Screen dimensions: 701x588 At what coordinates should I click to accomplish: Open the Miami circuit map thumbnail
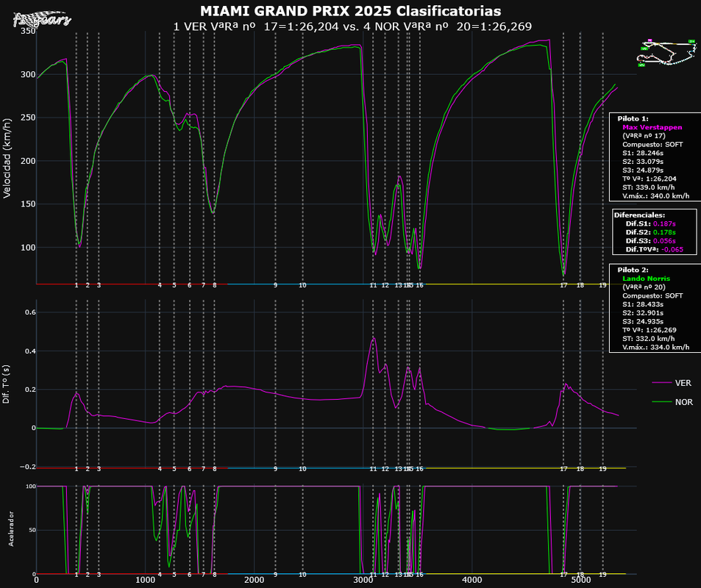[x=666, y=53]
